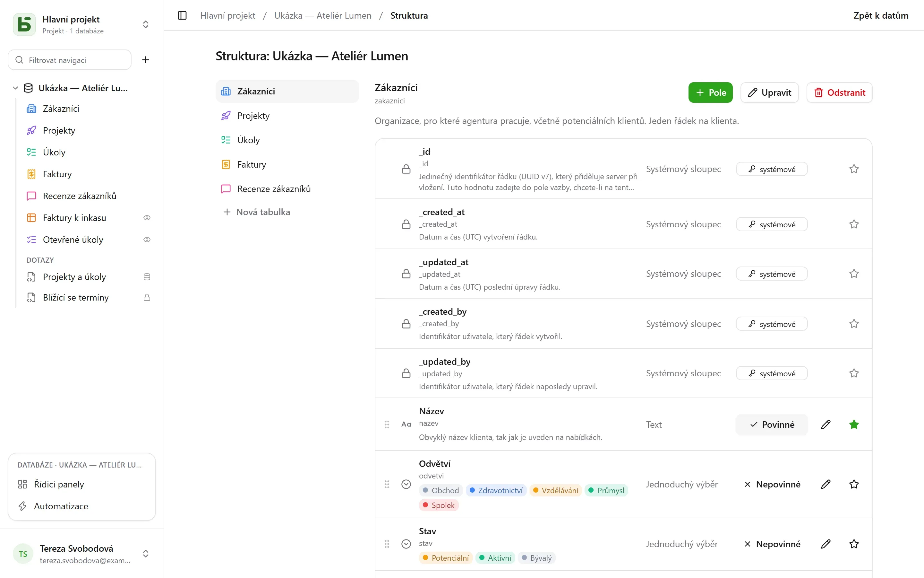Click drag handle of Odvětví field
This screenshot has height=578, width=924.
pos(387,484)
